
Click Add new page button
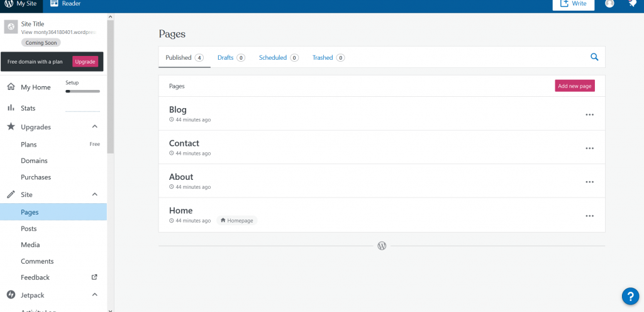[575, 86]
